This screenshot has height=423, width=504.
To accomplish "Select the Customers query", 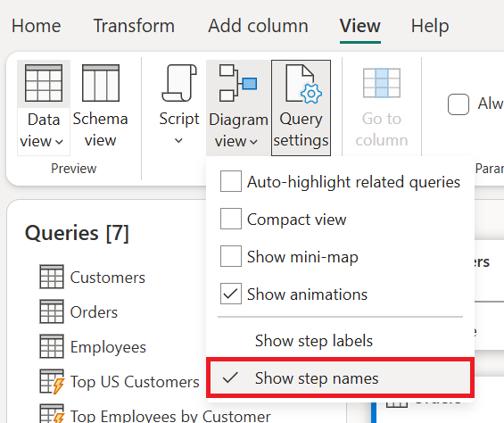I will point(108,278).
